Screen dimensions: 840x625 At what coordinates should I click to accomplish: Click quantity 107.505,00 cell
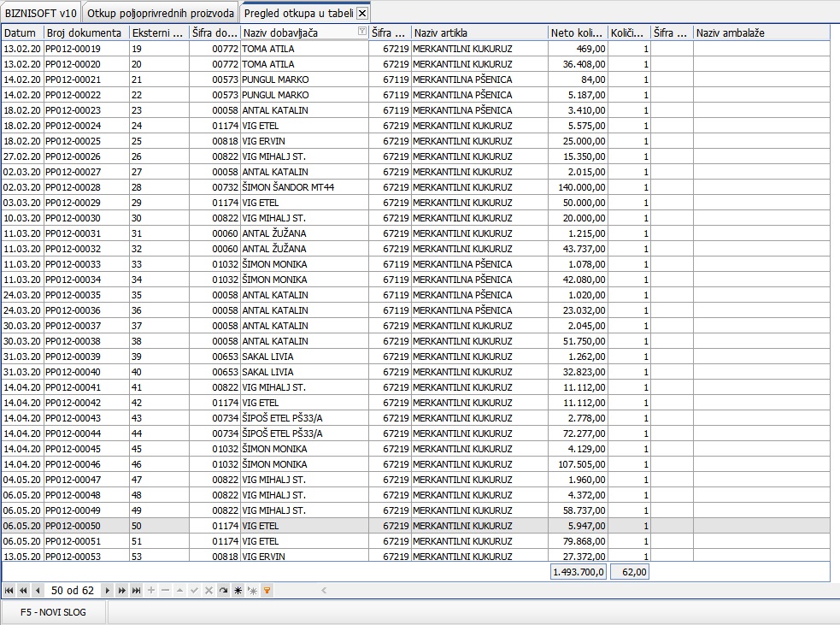578,464
